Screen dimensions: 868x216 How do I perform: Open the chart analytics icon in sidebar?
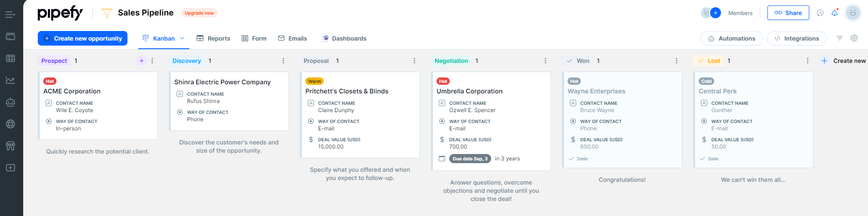(x=10, y=80)
